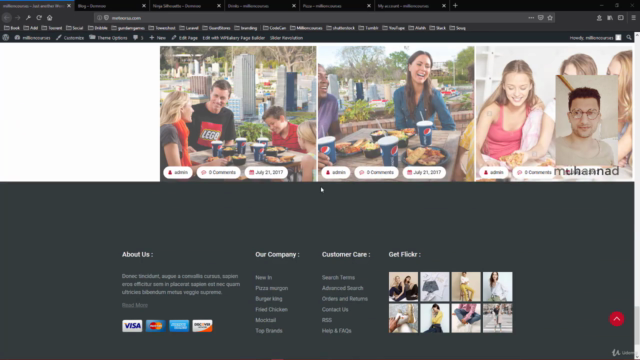Image resolution: width=640 pixels, height=360 pixels.
Task: Click Edit with WPBakery Page Builder
Action: pyautogui.click(x=233, y=38)
